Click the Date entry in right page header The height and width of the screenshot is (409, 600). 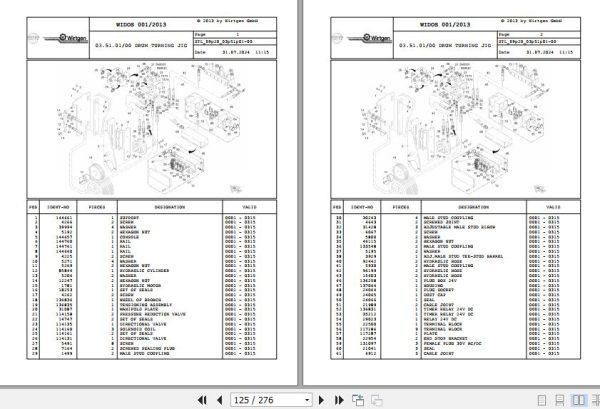point(539,52)
